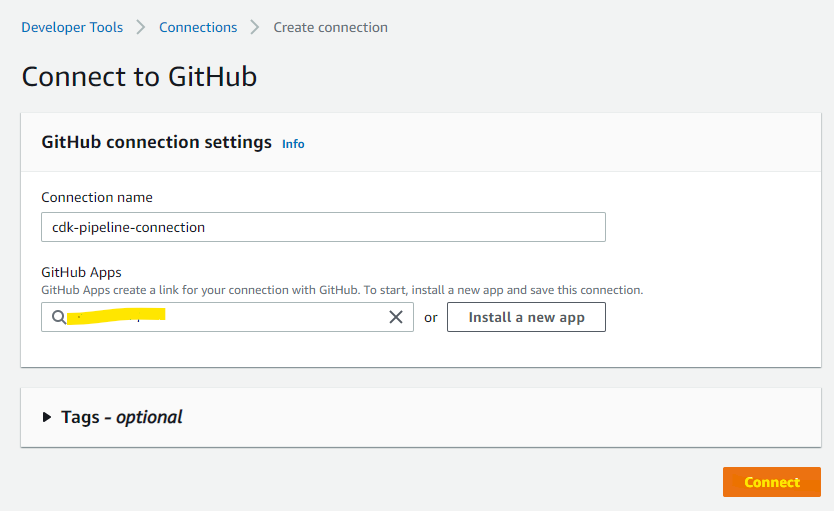Click the Connect to GitHub page heading

(x=139, y=76)
